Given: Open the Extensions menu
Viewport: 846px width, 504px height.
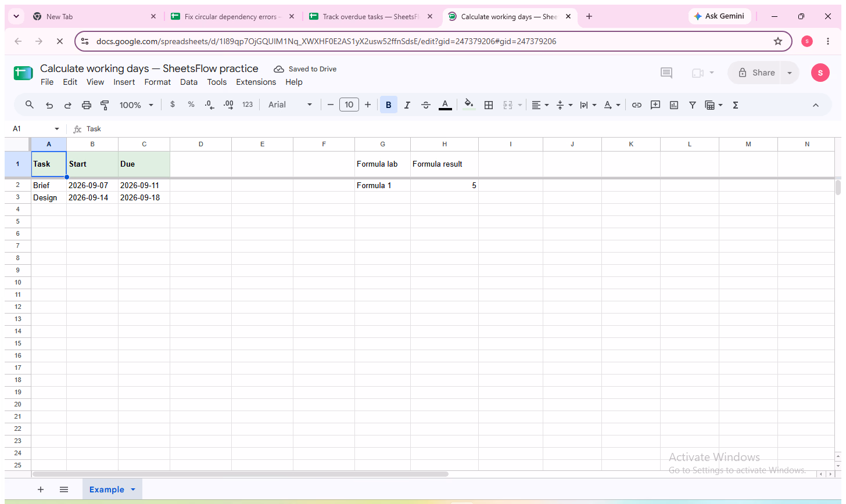Looking at the screenshot, I should pos(256,82).
